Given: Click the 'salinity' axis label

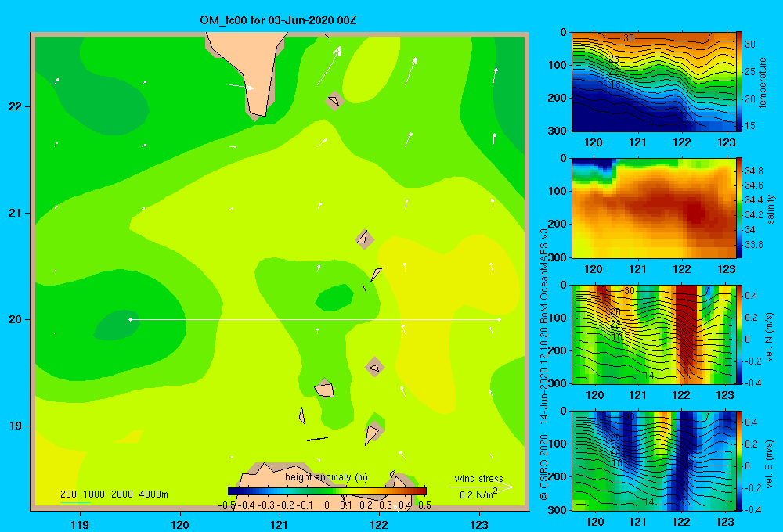Looking at the screenshot, I should (x=770, y=209).
